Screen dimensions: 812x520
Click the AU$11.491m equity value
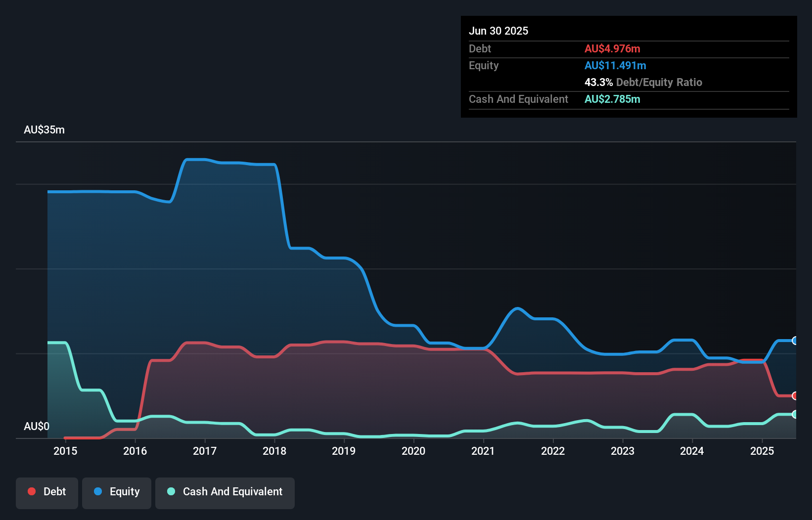pos(615,65)
